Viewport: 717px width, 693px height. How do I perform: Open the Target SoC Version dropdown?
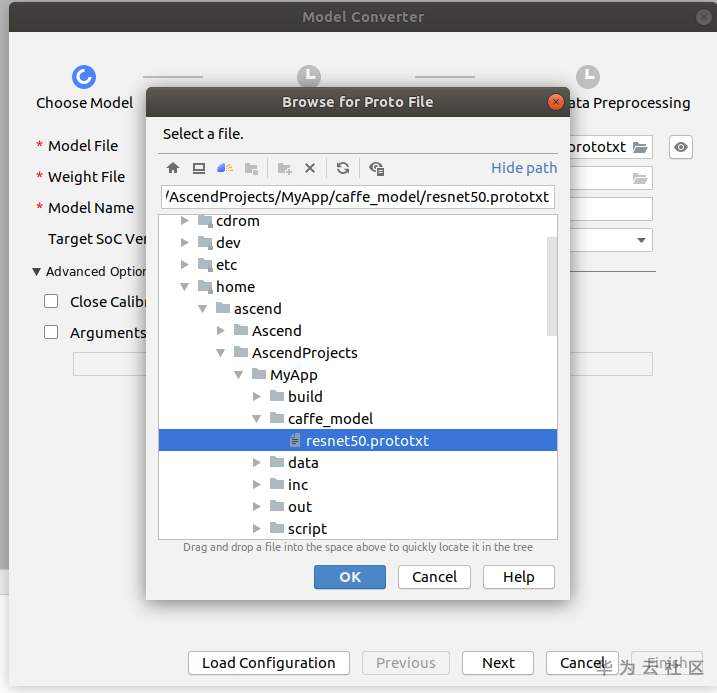[641, 240]
